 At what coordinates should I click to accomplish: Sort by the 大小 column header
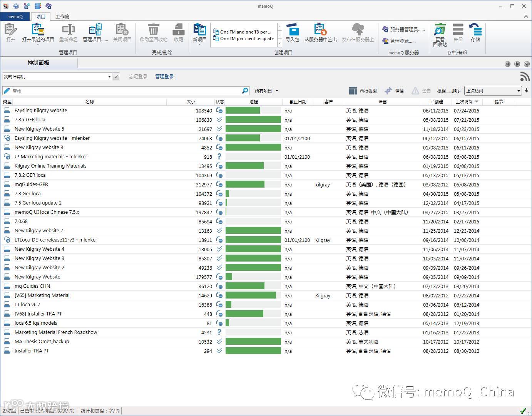(191, 102)
